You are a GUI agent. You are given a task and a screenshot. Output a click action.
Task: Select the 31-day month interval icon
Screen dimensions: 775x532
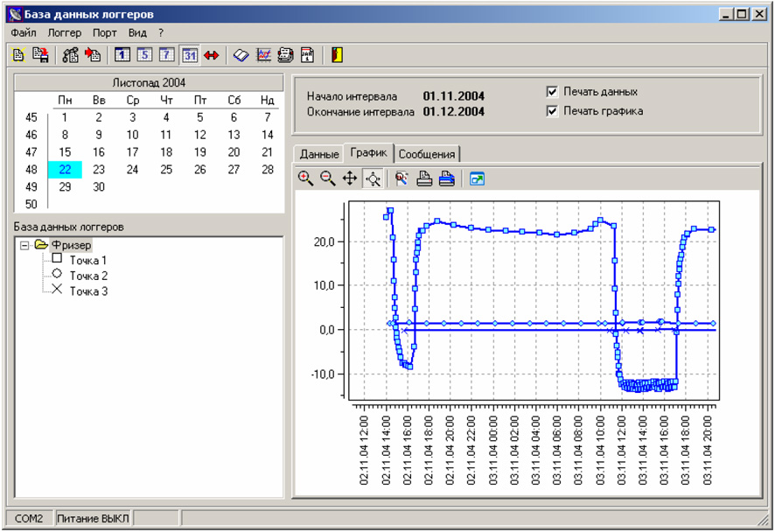pyautogui.click(x=190, y=55)
